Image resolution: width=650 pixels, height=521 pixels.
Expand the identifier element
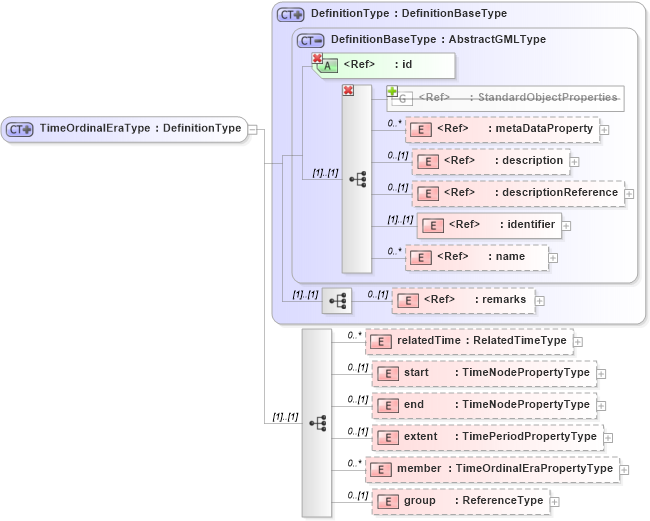point(566,226)
